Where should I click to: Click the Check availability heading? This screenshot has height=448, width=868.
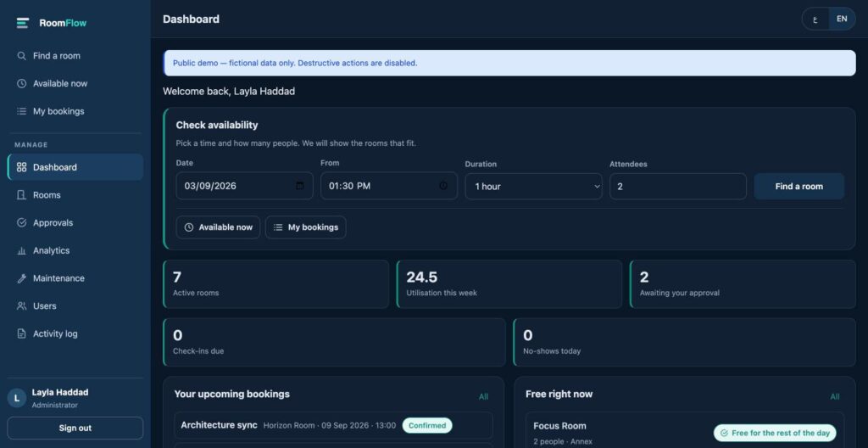point(217,126)
